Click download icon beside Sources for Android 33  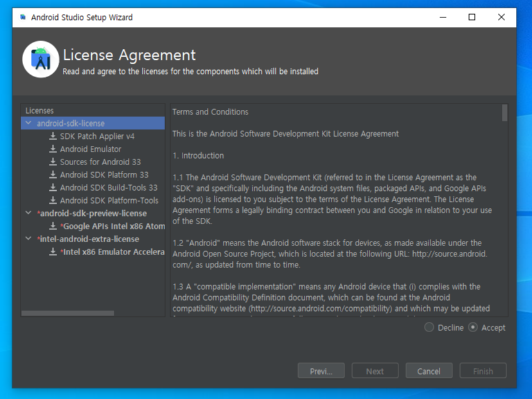click(53, 162)
